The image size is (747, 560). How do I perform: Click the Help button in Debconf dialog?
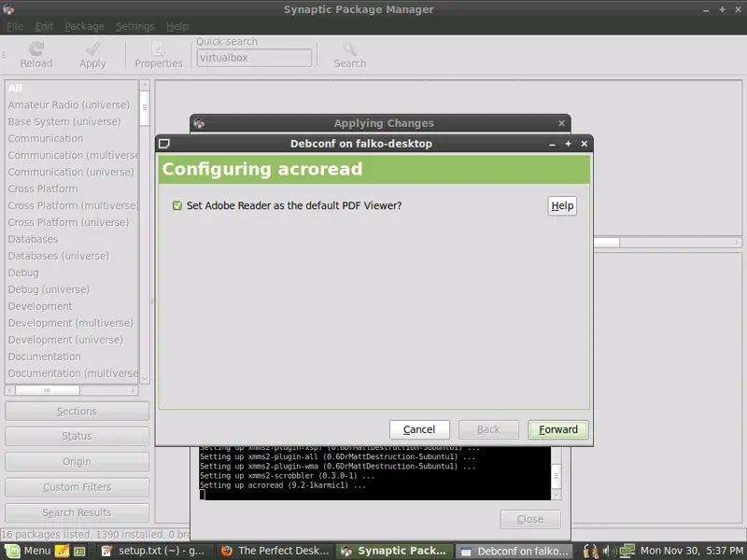(x=562, y=205)
